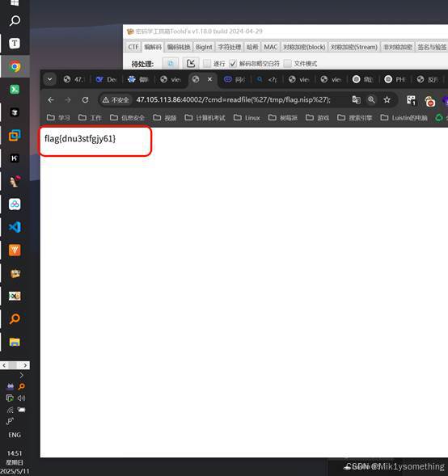Click the translate page icon in address bar
Viewport: 448px width, 476px height.
[356, 99]
